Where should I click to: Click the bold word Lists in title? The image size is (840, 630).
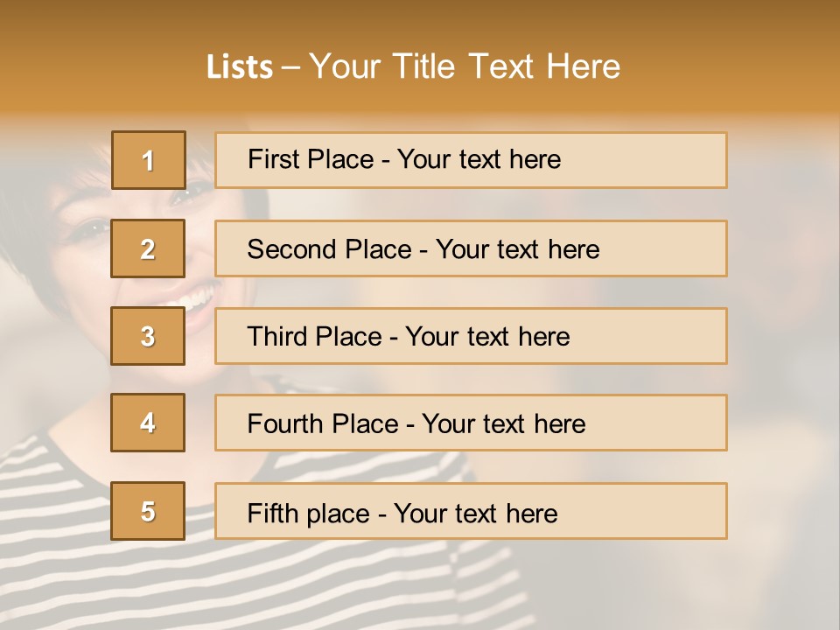pos(239,66)
